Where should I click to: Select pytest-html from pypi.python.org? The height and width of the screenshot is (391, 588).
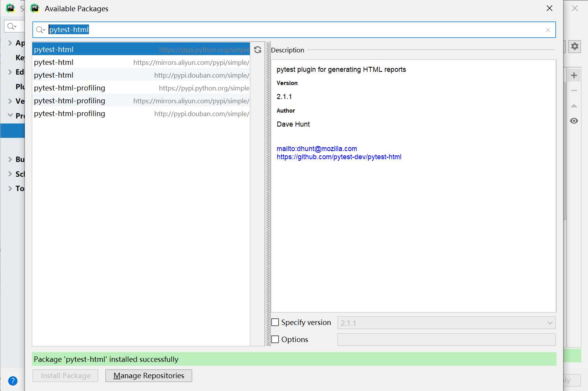(141, 49)
